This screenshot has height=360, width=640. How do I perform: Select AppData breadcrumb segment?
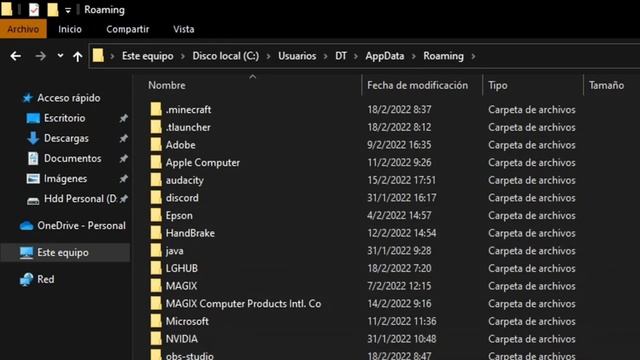385,56
